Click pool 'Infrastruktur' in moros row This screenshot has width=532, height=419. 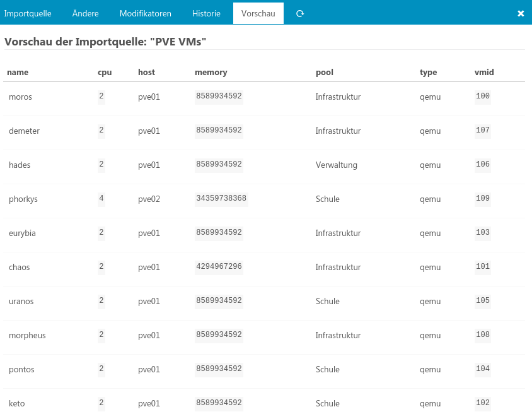[338, 97]
